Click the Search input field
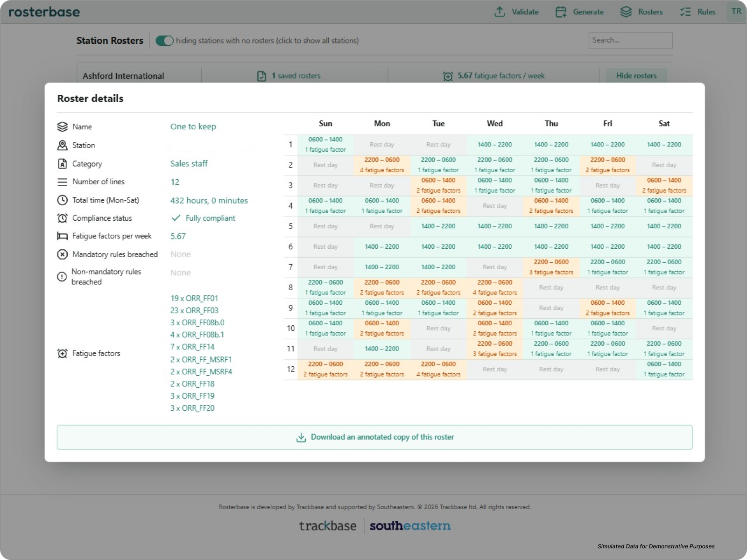This screenshot has width=747, height=560. (x=630, y=41)
